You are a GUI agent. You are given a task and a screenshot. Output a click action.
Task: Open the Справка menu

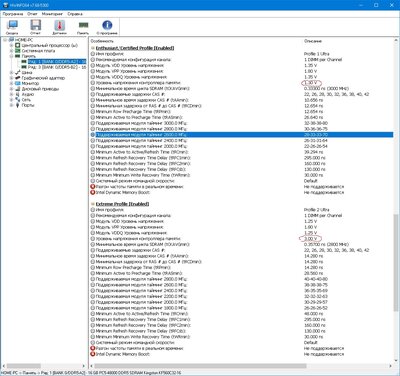[75, 14]
